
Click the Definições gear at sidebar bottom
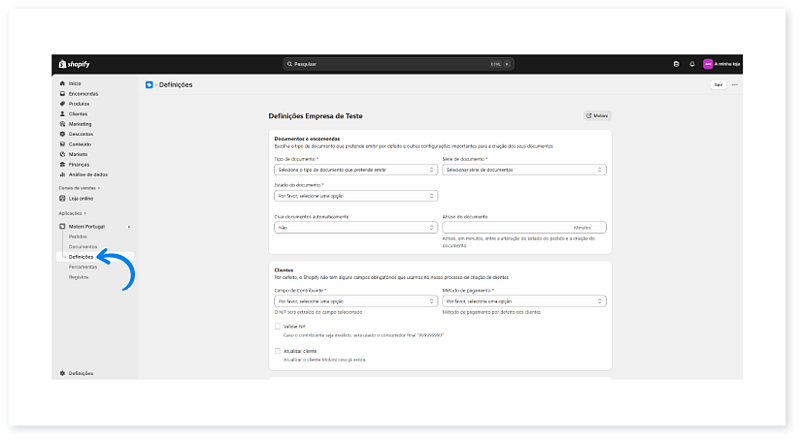point(80,373)
